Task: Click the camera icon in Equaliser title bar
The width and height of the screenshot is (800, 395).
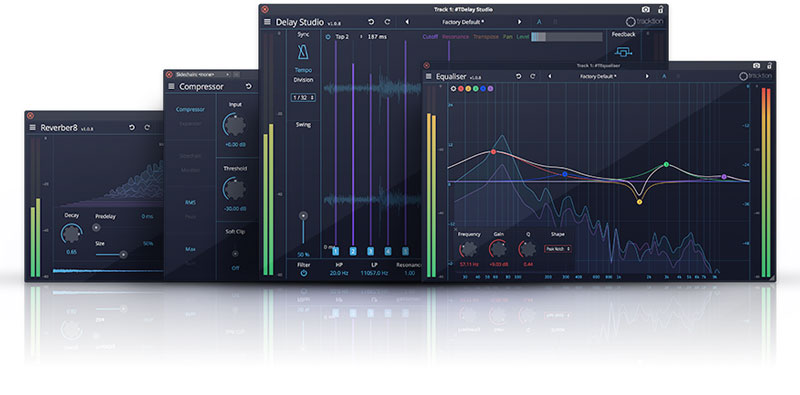Action: (x=756, y=66)
